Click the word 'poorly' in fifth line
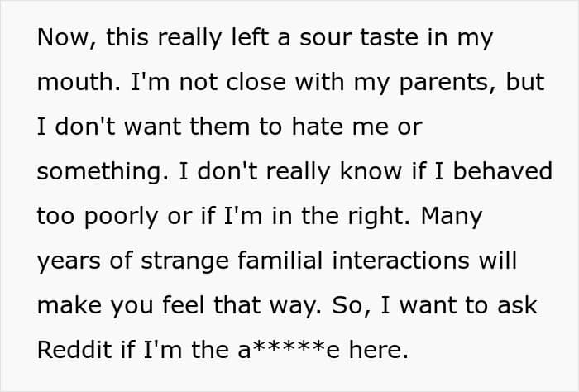This screenshot has width=579, height=392. point(121,217)
